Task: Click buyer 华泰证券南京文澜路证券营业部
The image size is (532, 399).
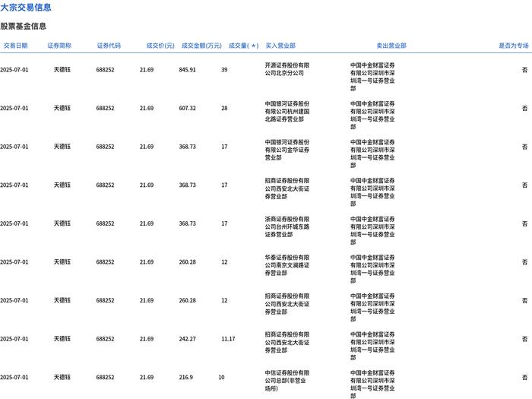Action: point(287,265)
